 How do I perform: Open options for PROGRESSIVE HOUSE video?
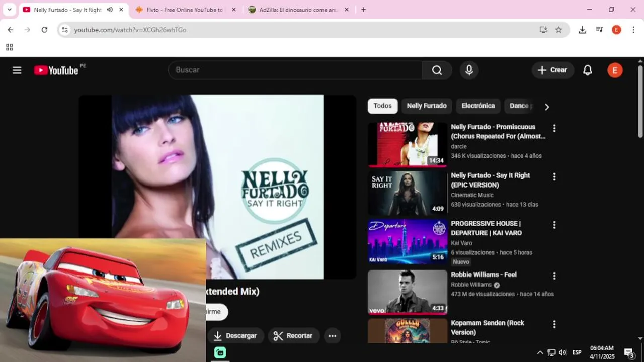coord(554,225)
